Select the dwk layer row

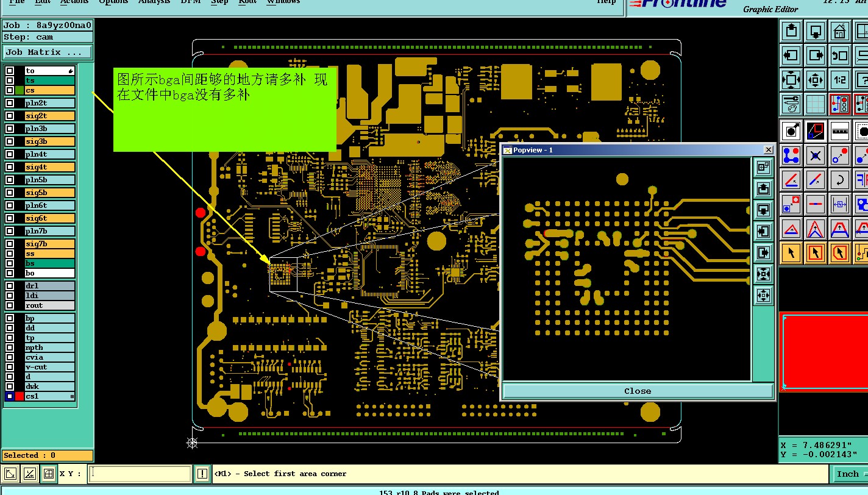49,386
